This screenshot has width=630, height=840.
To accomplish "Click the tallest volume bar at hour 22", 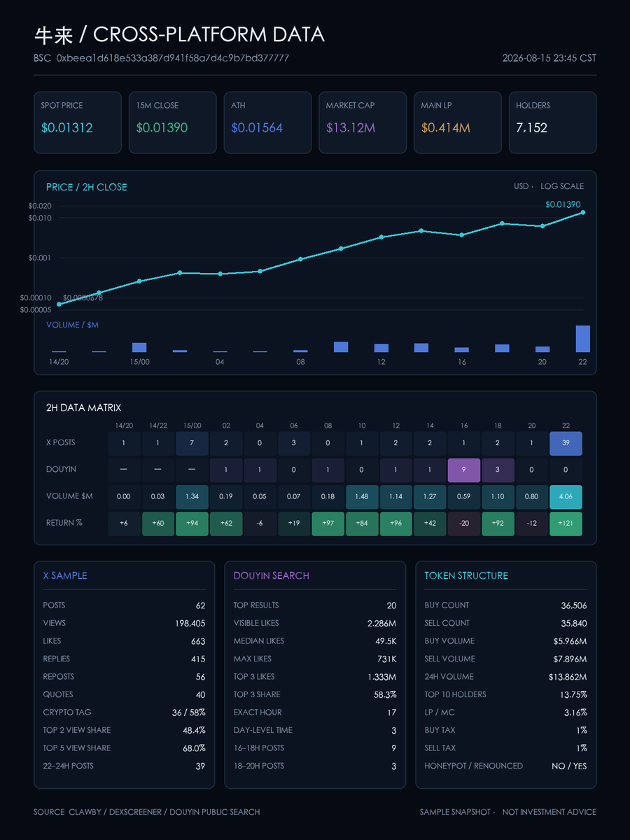I will point(582,339).
